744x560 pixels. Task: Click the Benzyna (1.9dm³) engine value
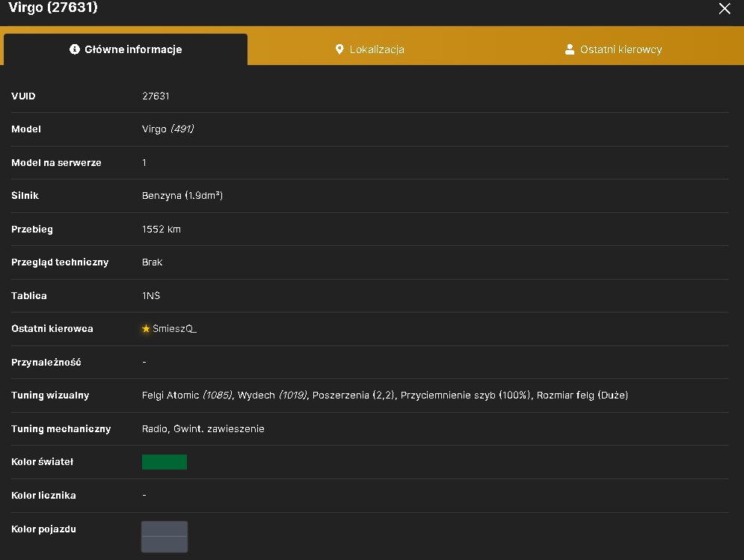click(x=182, y=196)
